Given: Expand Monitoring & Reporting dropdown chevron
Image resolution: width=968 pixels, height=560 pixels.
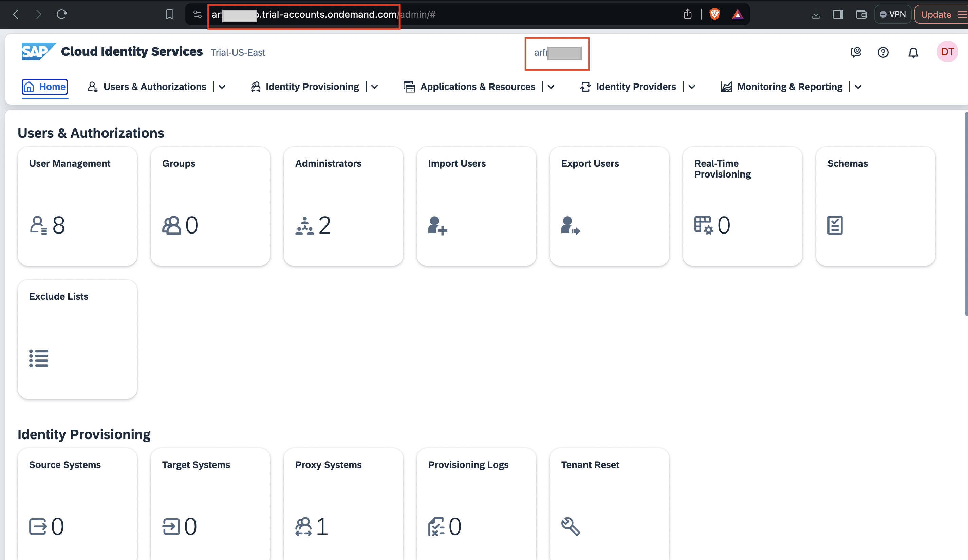Looking at the screenshot, I should click(858, 87).
